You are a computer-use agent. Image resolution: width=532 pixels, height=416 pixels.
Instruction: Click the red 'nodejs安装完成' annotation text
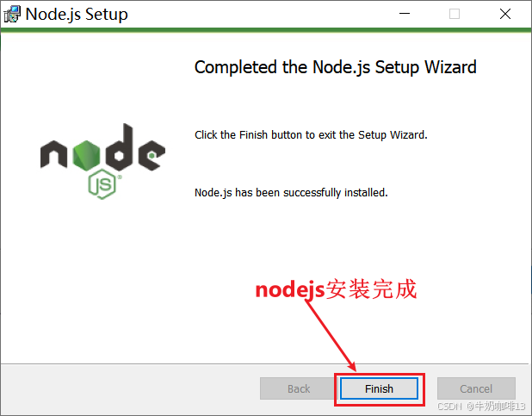[336, 289]
